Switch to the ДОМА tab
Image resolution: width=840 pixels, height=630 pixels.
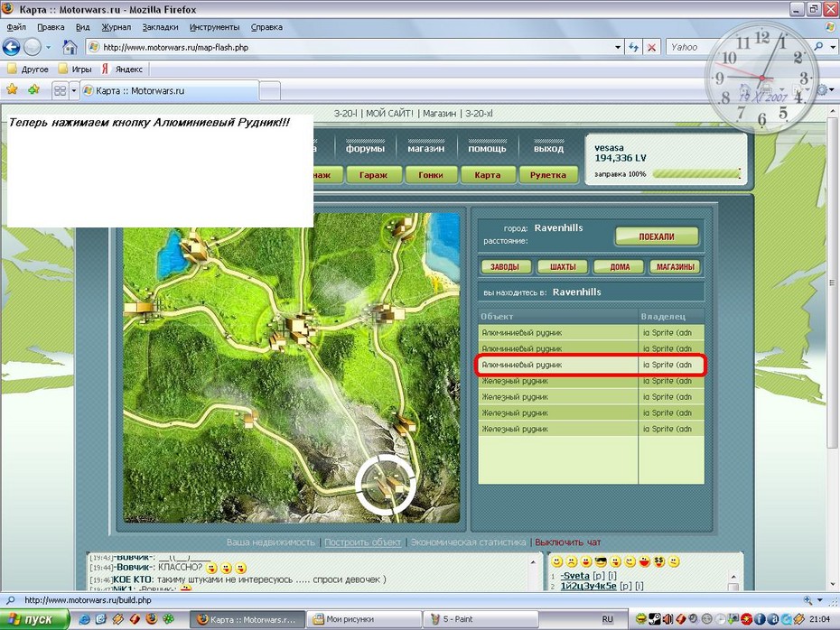tap(620, 266)
